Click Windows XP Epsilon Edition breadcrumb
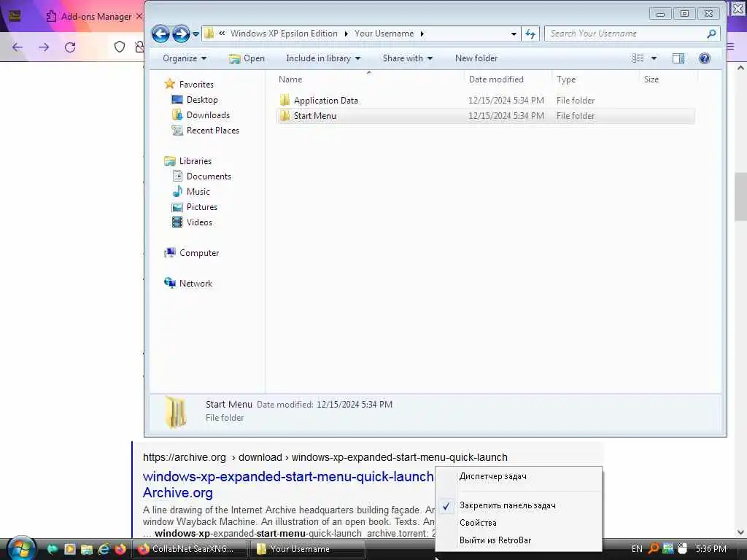The height and width of the screenshot is (560, 747). [x=284, y=34]
